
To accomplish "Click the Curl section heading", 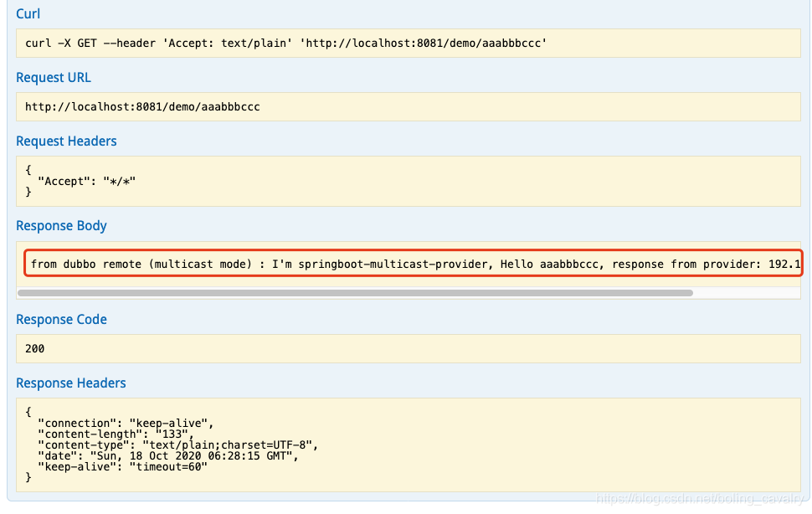I will point(28,14).
